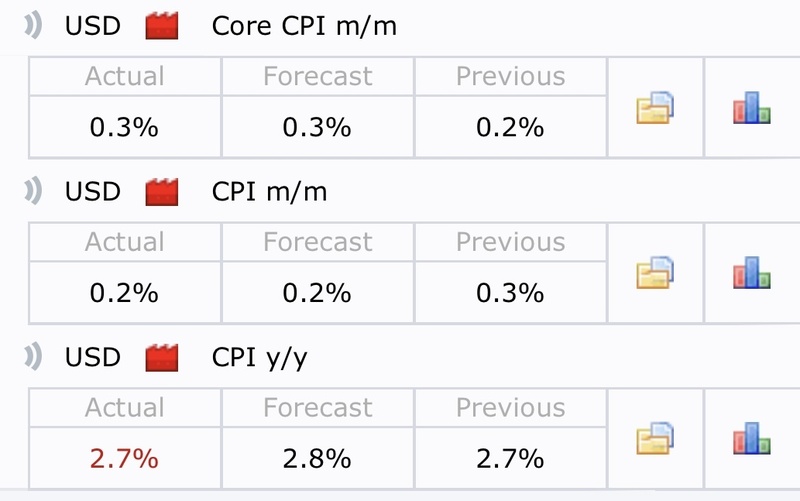Image resolution: width=800 pixels, height=501 pixels.
Task: Show the bar chart for CPI m/m
Action: point(752,273)
